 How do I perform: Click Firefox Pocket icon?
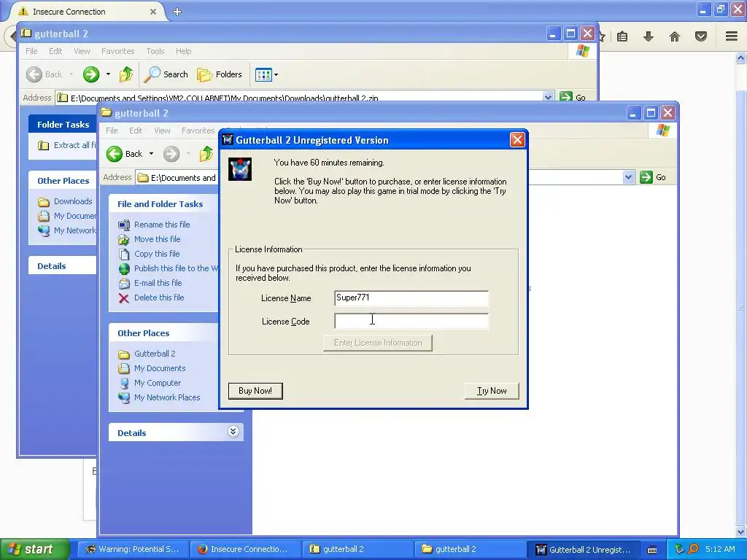pos(700,36)
